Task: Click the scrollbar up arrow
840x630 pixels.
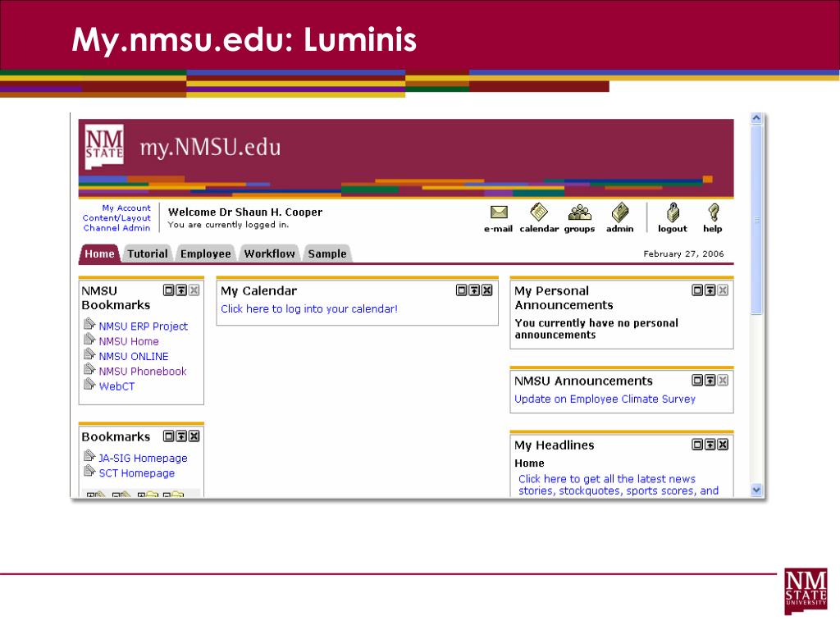Action: [x=756, y=118]
